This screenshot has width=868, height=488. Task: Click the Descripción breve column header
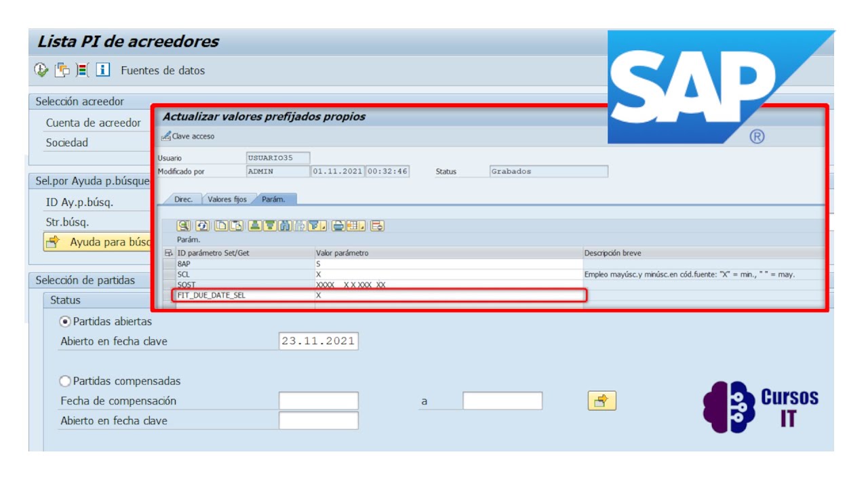pos(704,253)
